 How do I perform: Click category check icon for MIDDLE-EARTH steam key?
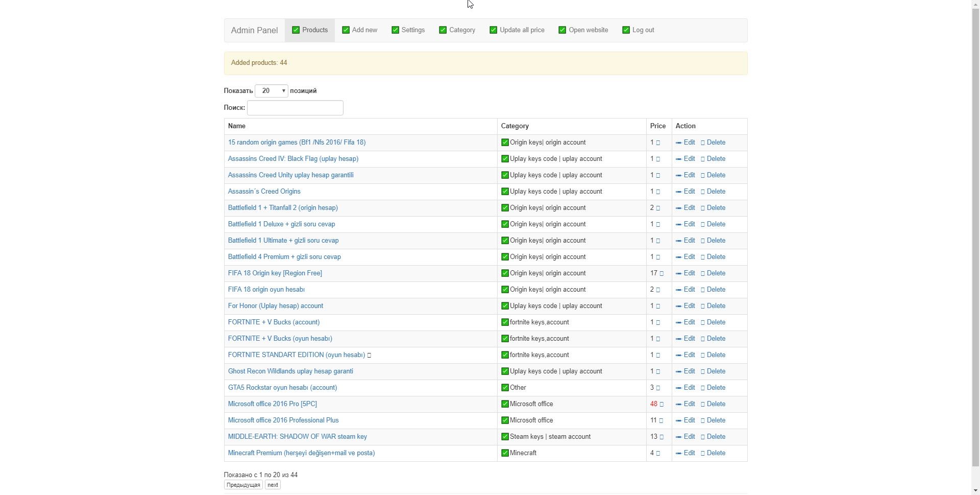pyautogui.click(x=505, y=437)
